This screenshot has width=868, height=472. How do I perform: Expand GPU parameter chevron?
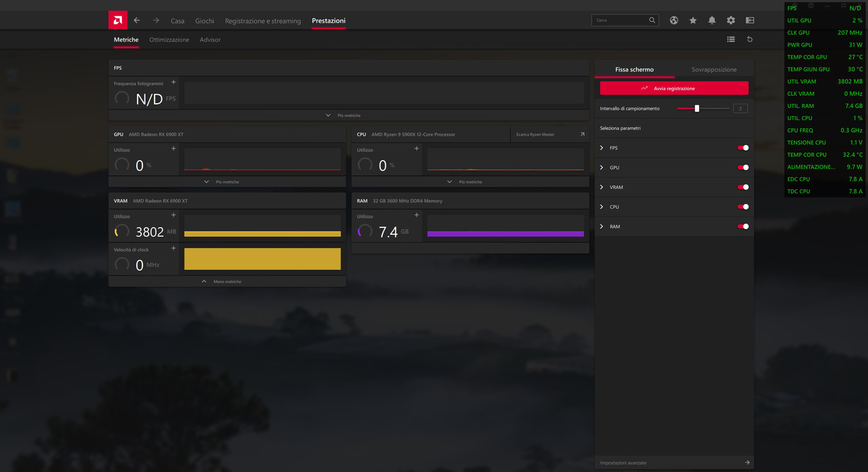pyautogui.click(x=601, y=168)
